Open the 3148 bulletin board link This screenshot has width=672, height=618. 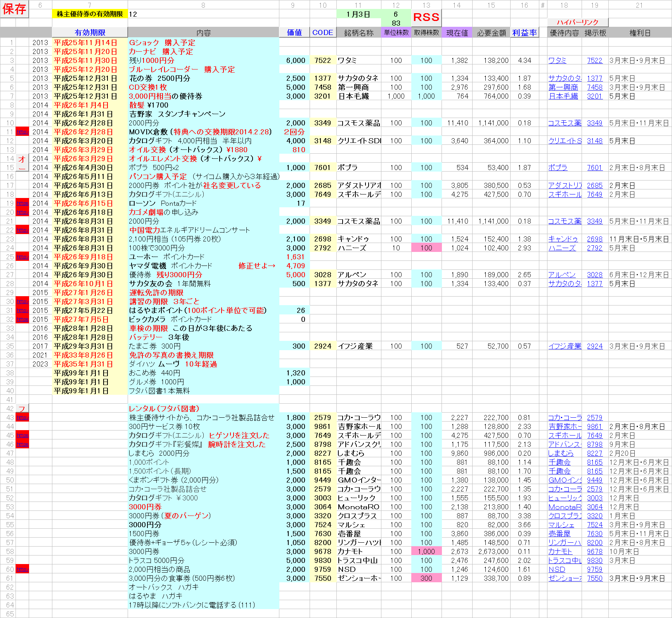click(595, 141)
